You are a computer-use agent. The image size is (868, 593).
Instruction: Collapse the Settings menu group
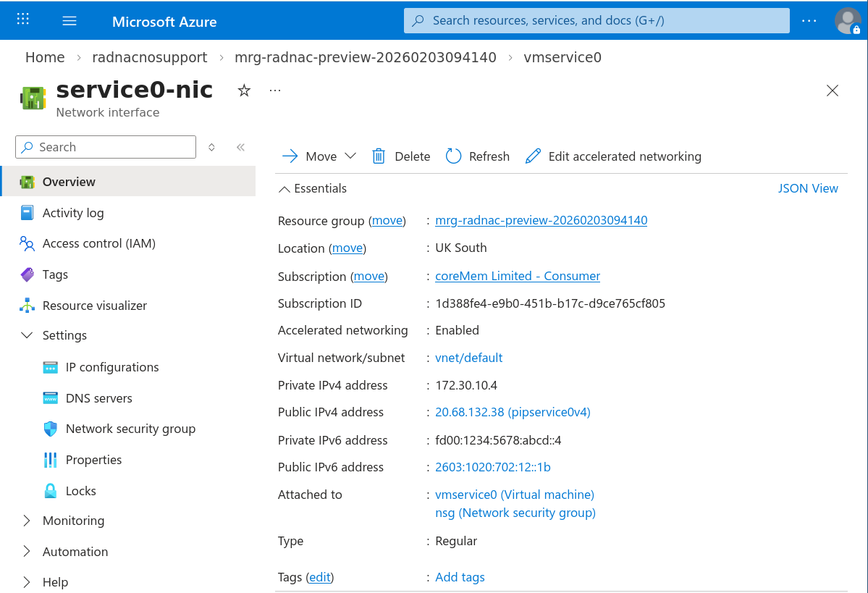pyautogui.click(x=28, y=335)
